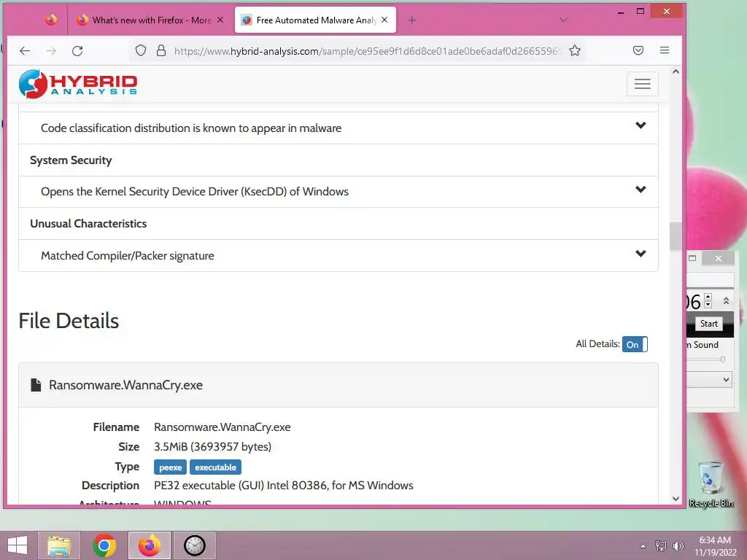Click the Ransomware.WannaCry.exe panel header text
This screenshot has width=747, height=560.
click(125, 385)
